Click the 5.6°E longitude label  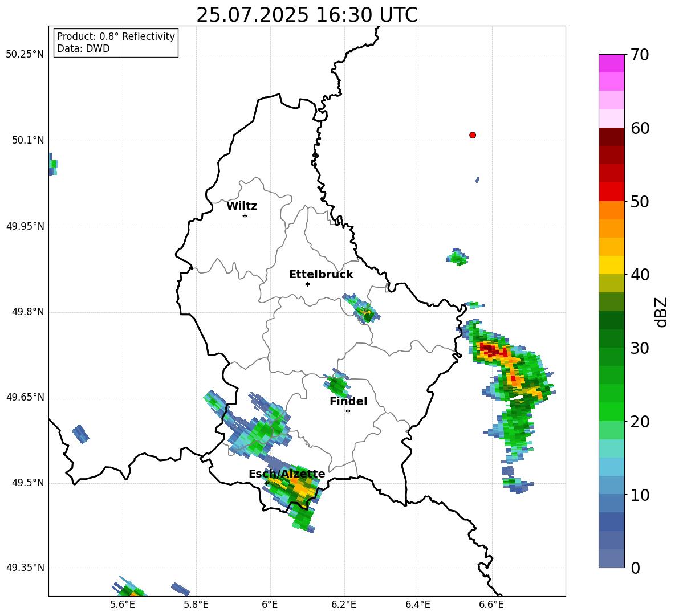coord(123,605)
